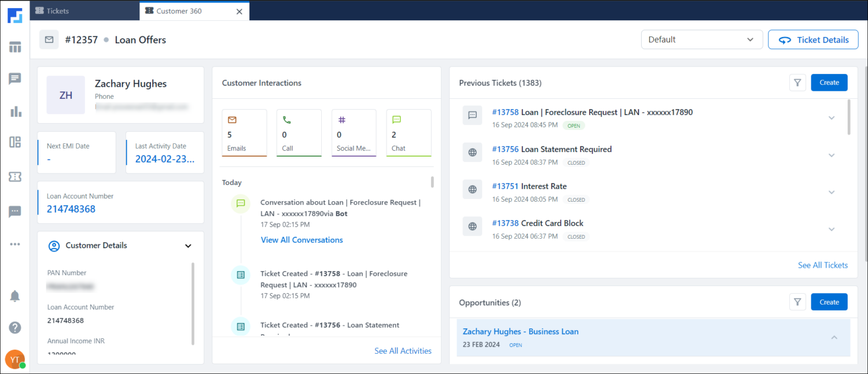Open the more options ellipsis icon in sidebar
Screen dimensions: 868x374
pyautogui.click(x=15, y=243)
